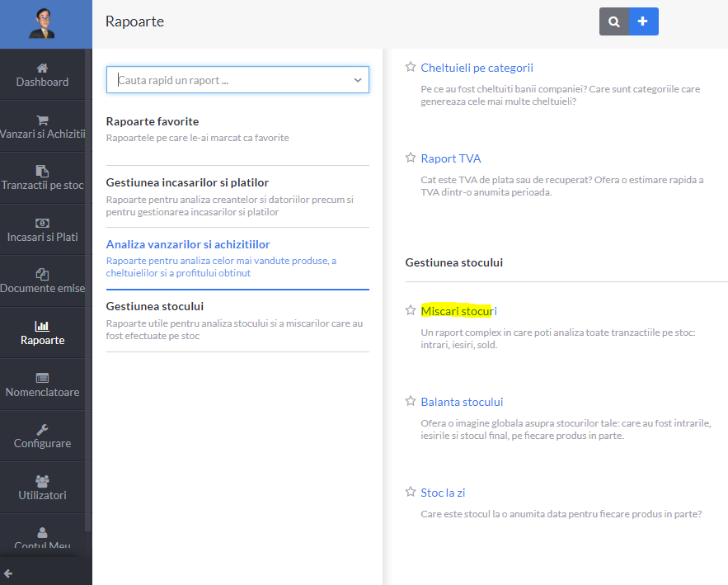This screenshot has width=728, height=585.
Task: Star the Raport TVA report
Action: [x=411, y=158]
